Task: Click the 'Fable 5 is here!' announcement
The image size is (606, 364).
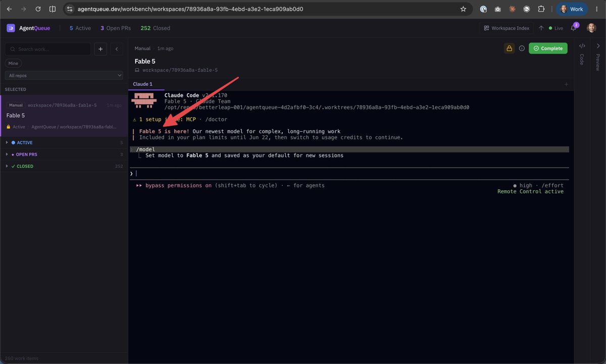Action: coord(164,131)
